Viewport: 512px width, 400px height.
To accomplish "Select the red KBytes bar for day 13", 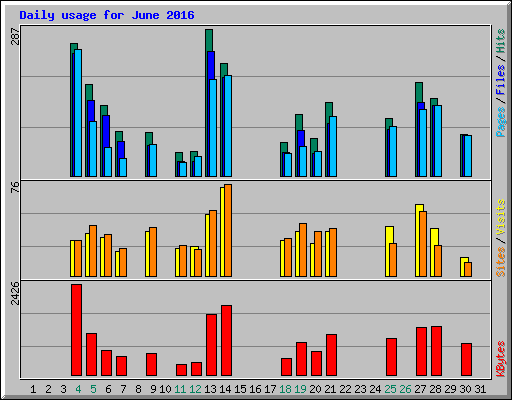I will click(x=211, y=345).
